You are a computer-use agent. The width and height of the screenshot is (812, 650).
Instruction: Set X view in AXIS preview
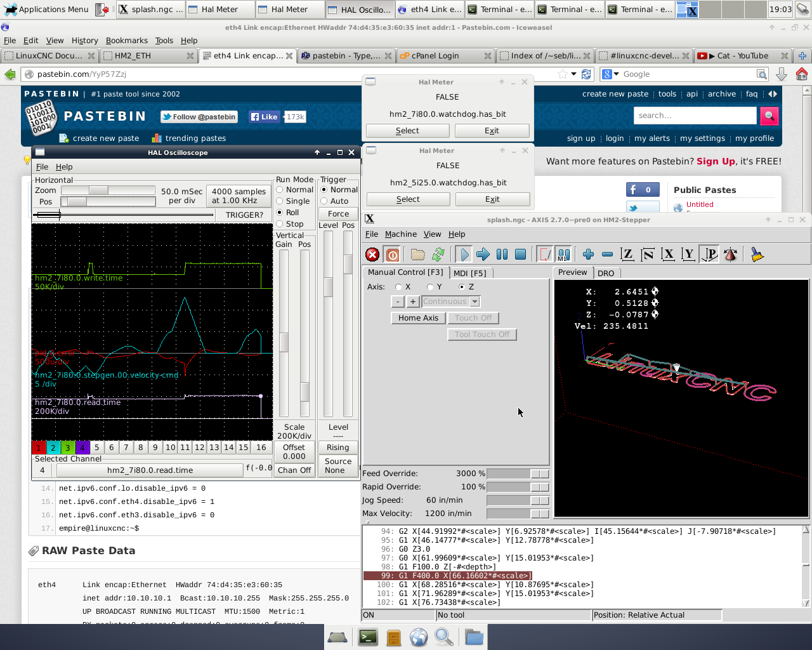[x=668, y=255]
